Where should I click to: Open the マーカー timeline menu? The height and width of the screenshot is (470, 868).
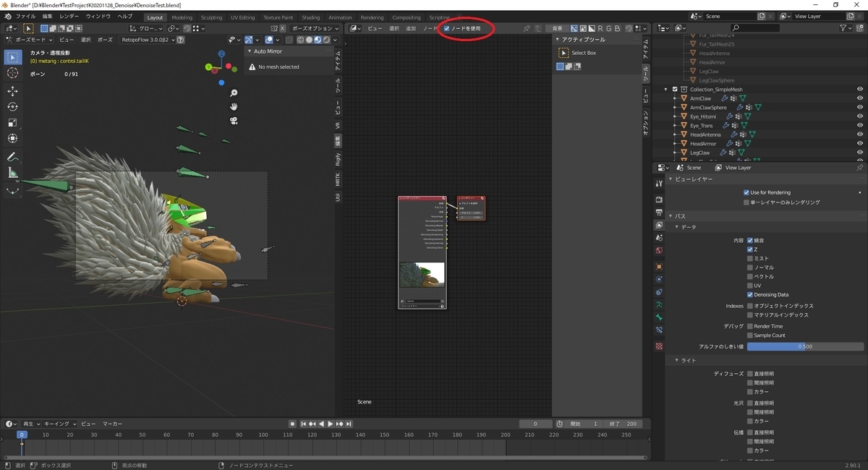coord(112,424)
